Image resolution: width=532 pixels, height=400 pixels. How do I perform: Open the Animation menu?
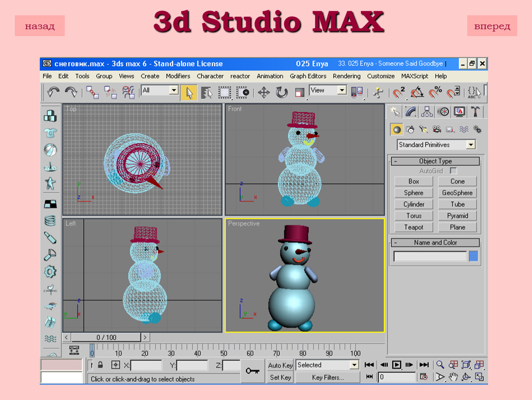[270, 76]
